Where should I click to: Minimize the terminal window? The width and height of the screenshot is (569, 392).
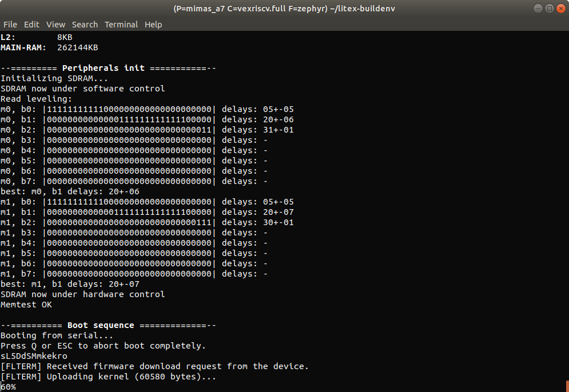coord(538,9)
